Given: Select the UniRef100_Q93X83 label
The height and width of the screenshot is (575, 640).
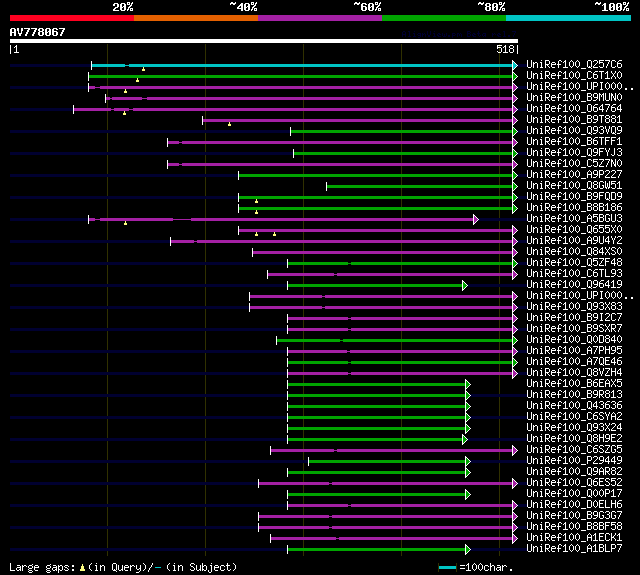Looking at the screenshot, I should click(x=574, y=307).
